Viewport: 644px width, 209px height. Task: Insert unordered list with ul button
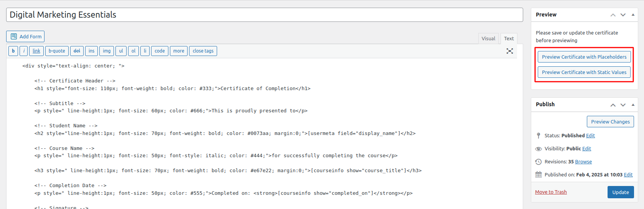pos(121,51)
